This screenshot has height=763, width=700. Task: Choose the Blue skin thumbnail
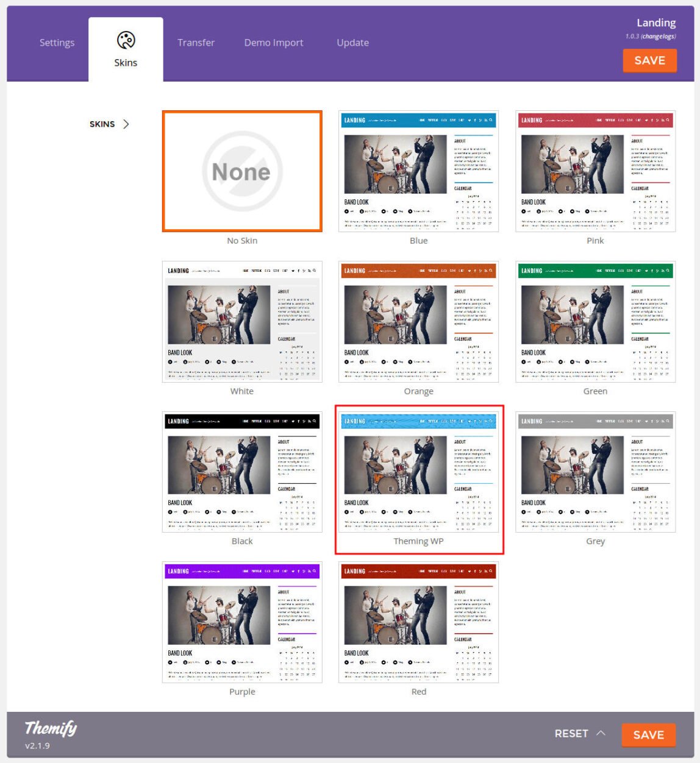coord(418,171)
